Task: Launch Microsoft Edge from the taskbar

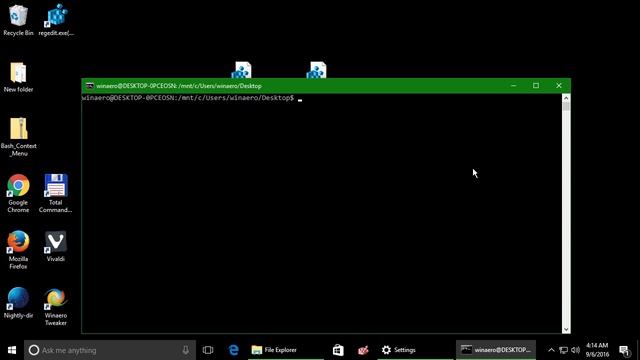Action: (233, 350)
